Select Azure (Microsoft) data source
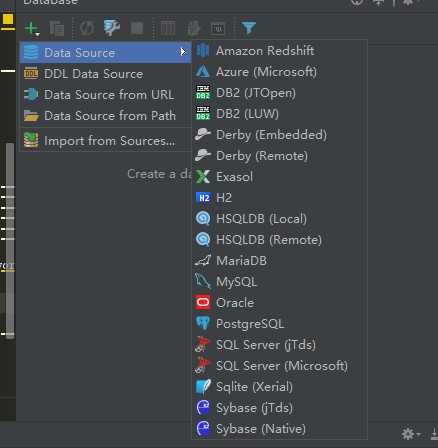438x448 pixels. pyautogui.click(x=279, y=72)
